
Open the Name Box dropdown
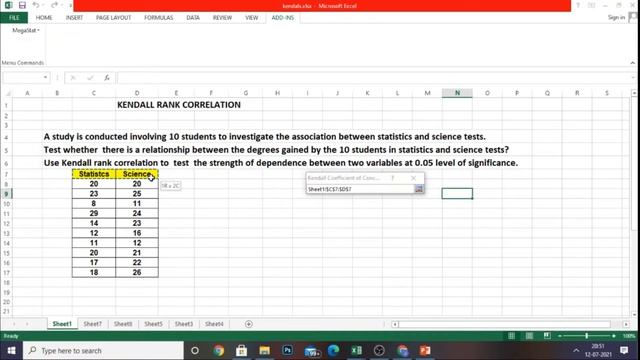(45, 78)
